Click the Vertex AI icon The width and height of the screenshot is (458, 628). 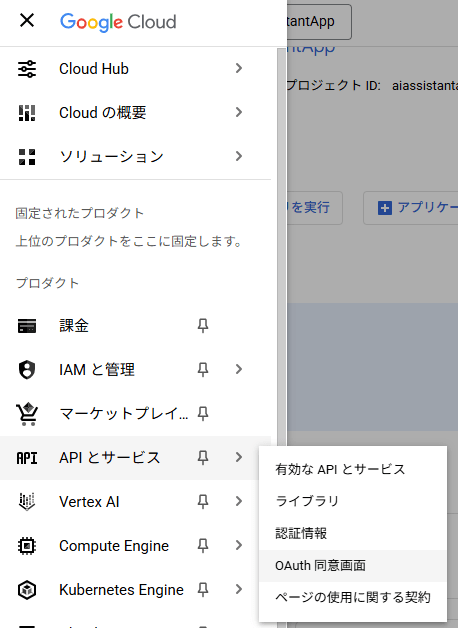[27, 502]
